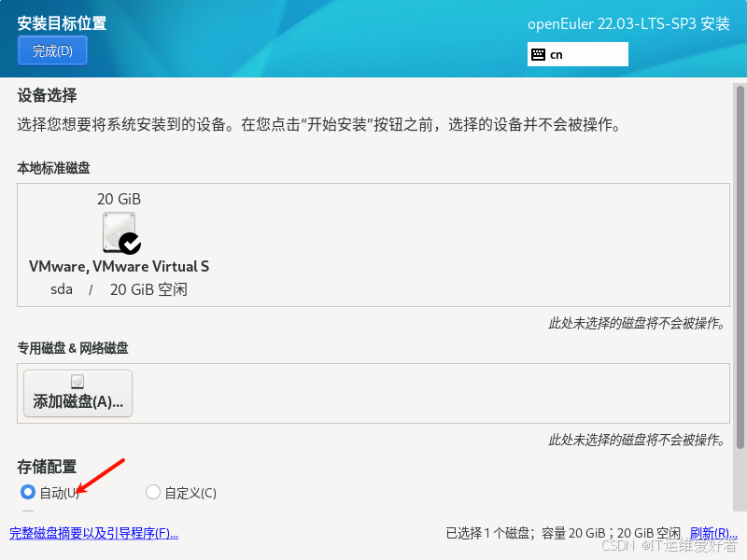The height and width of the screenshot is (560, 747).
Task: Click the '设备选择' heading
Action: coord(47,95)
